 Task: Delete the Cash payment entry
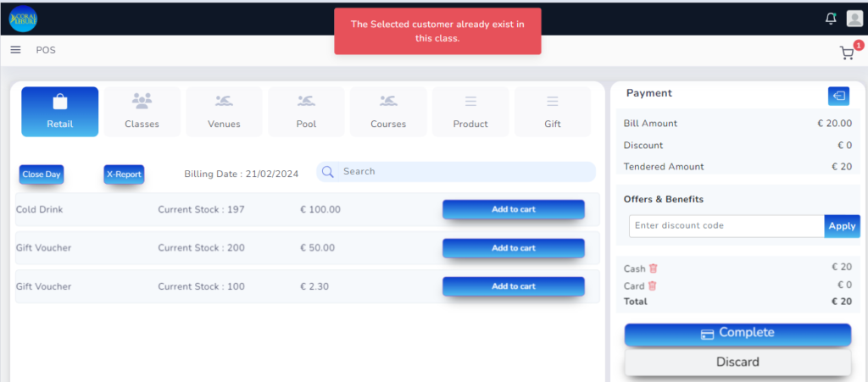pos(654,269)
